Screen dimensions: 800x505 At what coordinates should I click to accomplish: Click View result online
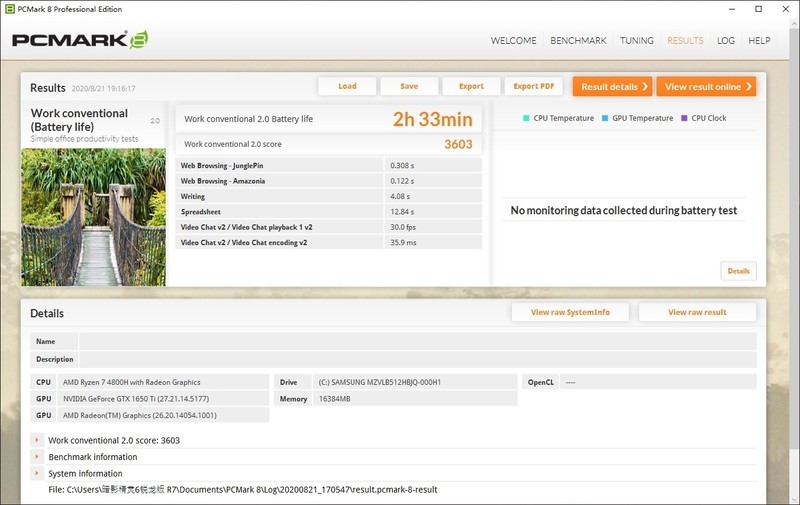[706, 87]
